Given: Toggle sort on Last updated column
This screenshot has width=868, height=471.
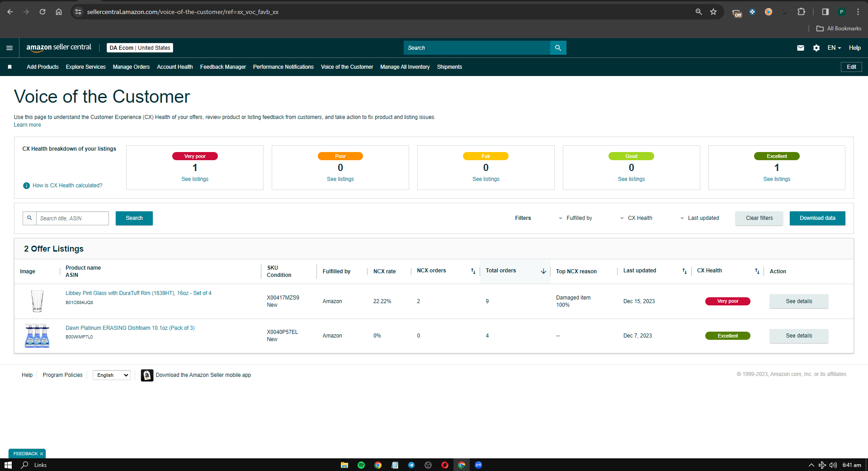Looking at the screenshot, I should point(684,271).
